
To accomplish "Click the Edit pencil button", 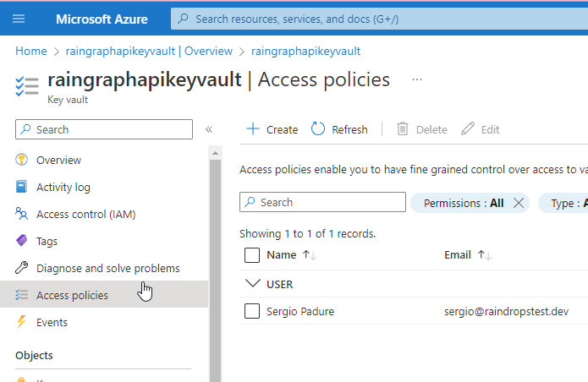I will click(481, 129).
